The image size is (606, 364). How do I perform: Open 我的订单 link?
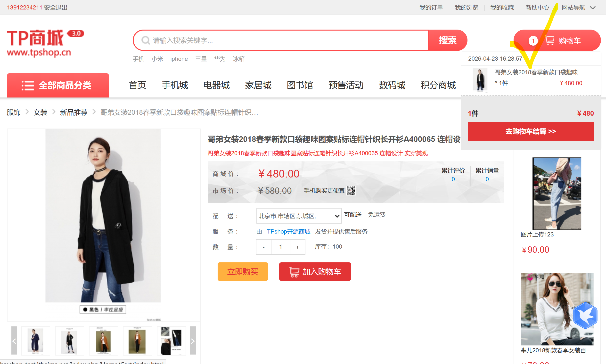[431, 8]
